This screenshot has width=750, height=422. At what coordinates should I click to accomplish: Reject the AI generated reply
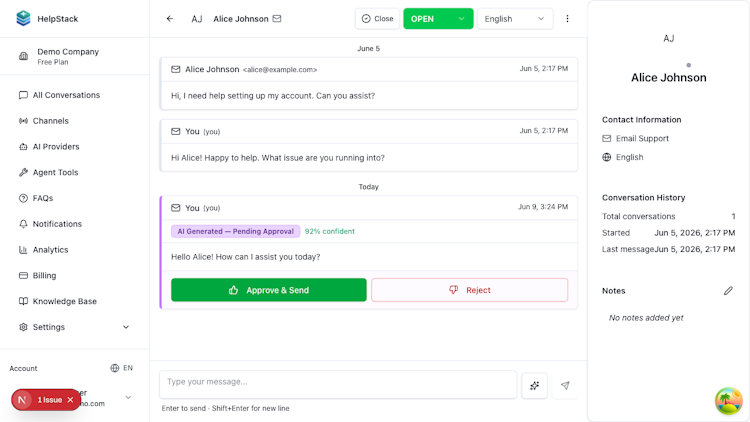[x=469, y=290]
